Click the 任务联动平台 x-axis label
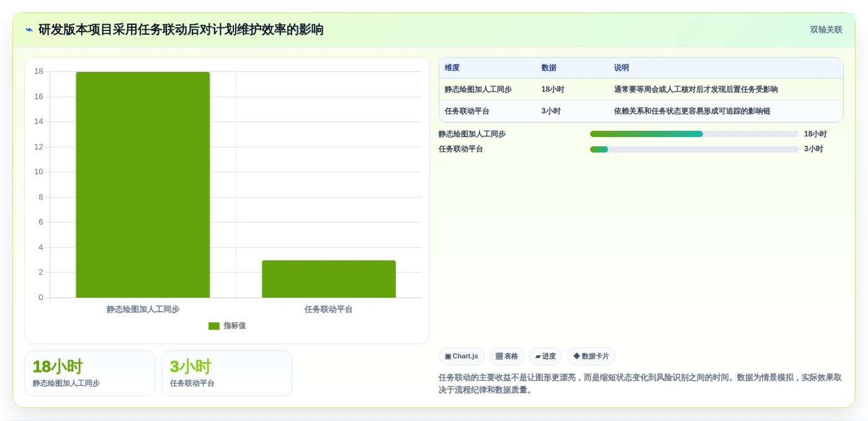This screenshot has height=421, width=868. tap(329, 309)
